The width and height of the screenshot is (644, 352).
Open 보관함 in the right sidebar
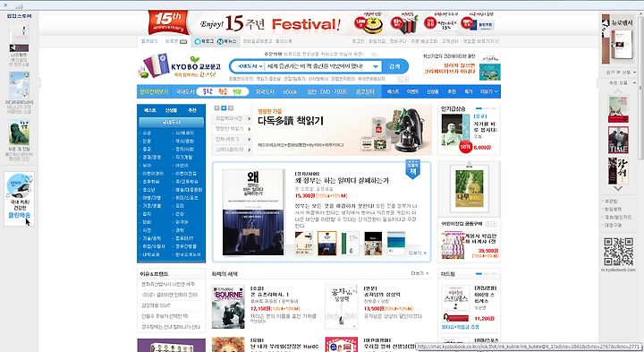(611, 202)
